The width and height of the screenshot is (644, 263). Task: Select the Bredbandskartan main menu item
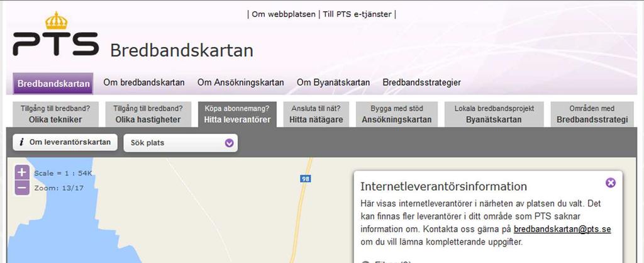[53, 84]
